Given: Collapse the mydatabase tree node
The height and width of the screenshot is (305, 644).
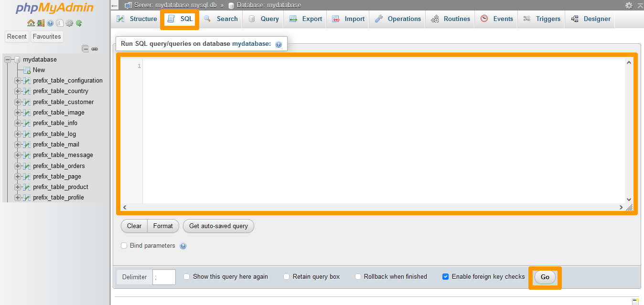Looking at the screenshot, I should pyautogui.click(x=7, y=59).
